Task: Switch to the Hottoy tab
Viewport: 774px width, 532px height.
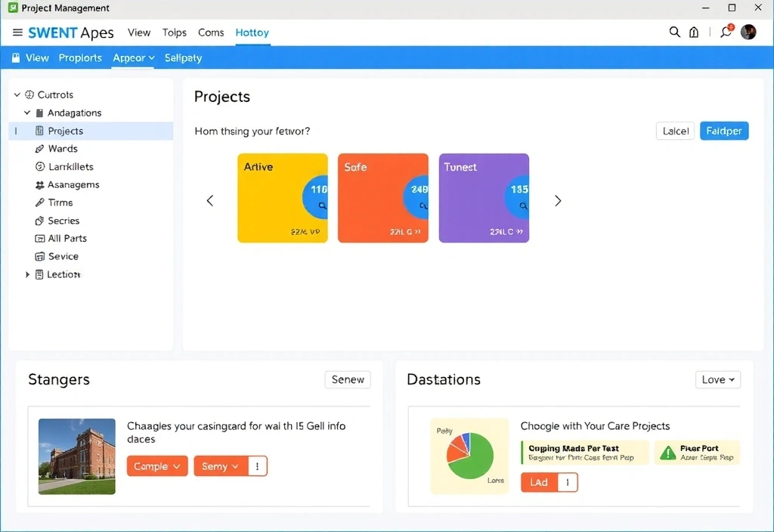Action: coord(252,32)
